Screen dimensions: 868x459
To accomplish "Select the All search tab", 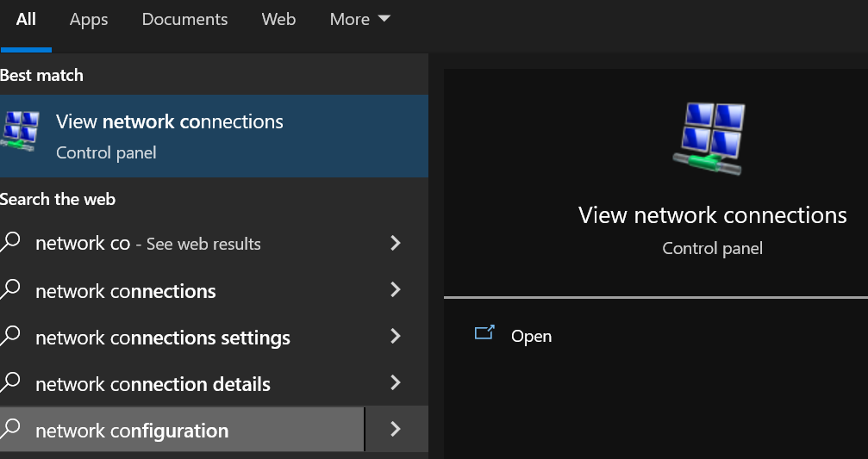I will pos(26,19).
